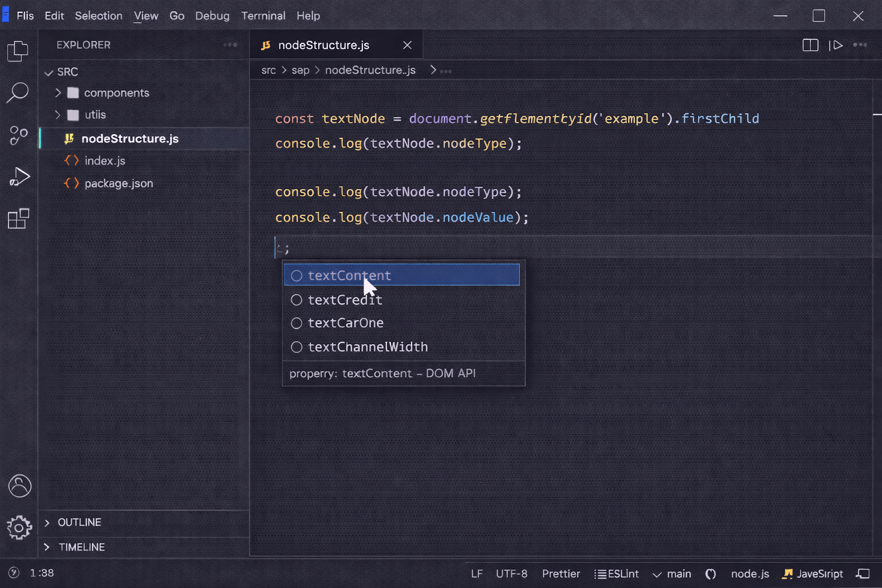Open the Accounts icon in the sidebar
Viewport: 882px width, 588px height.
click(20, 486)
